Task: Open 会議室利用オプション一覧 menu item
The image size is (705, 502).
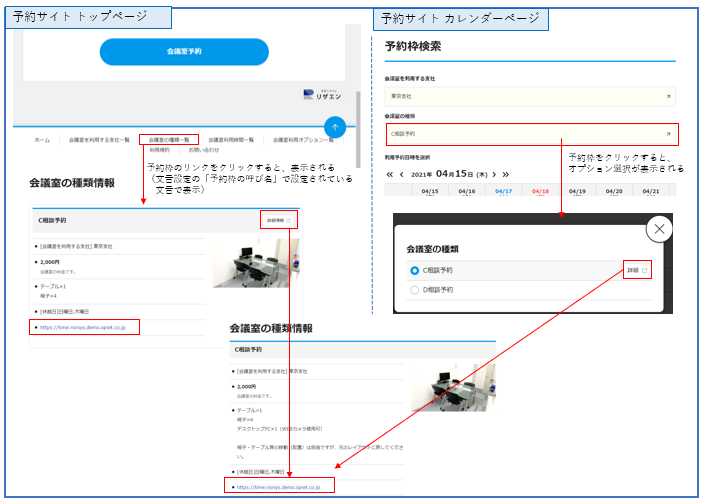Action: 303,140
